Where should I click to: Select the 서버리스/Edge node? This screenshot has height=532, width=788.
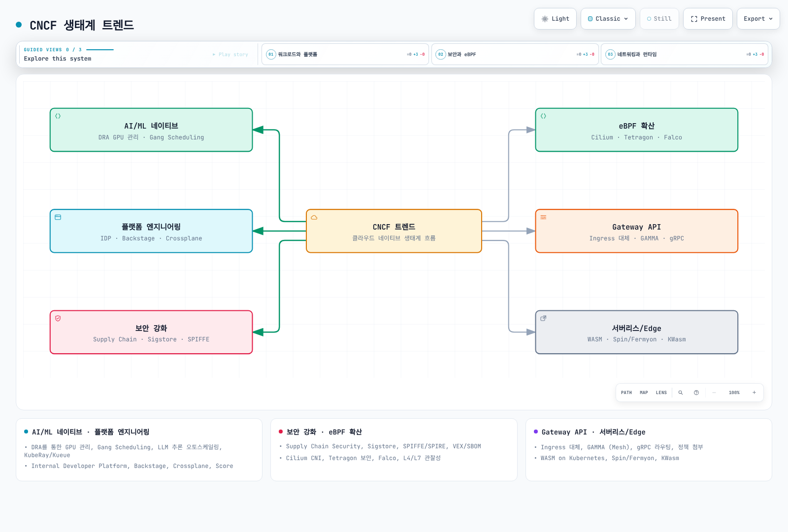[x=637, y=332]
